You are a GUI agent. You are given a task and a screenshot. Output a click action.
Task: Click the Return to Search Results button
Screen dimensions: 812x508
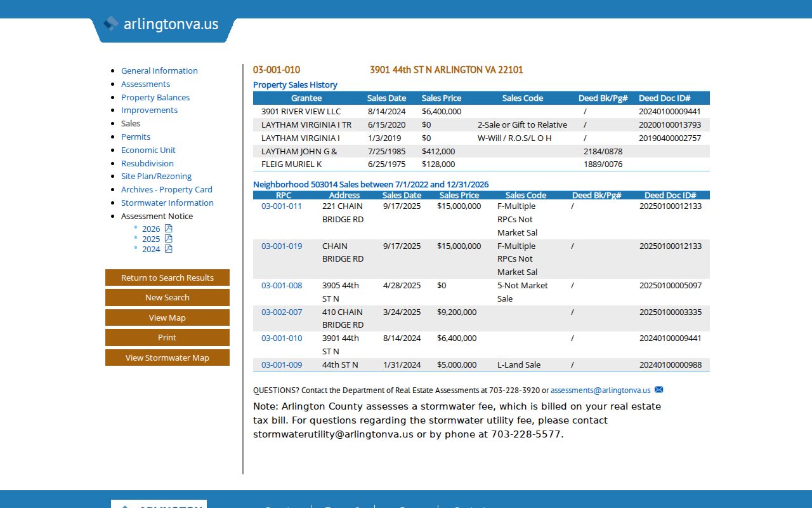pos(167,277)
